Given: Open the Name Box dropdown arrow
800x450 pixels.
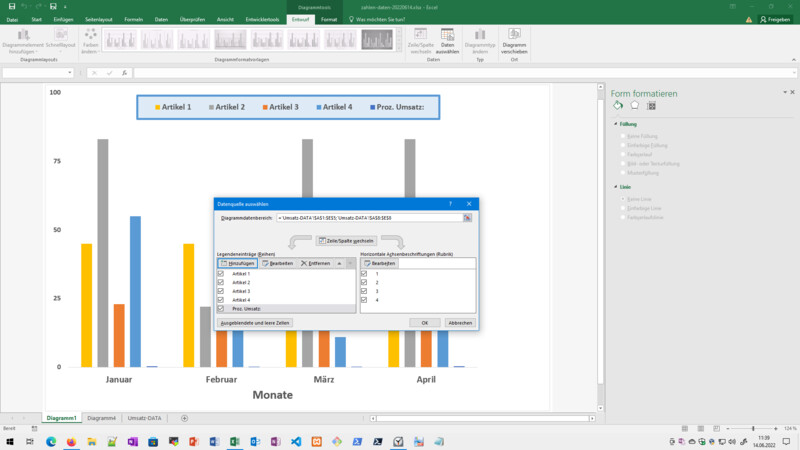Looking at the screenshot, I should coord(69,73).
